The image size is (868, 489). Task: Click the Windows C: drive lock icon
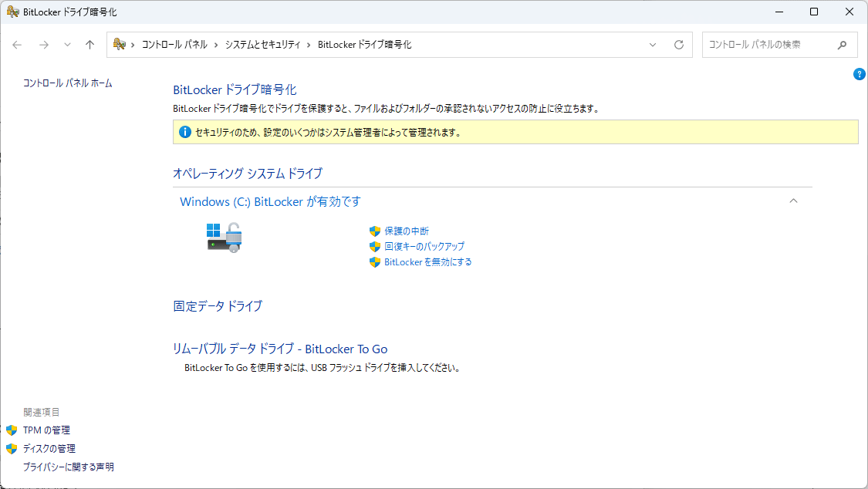click(x=225, y=237)
